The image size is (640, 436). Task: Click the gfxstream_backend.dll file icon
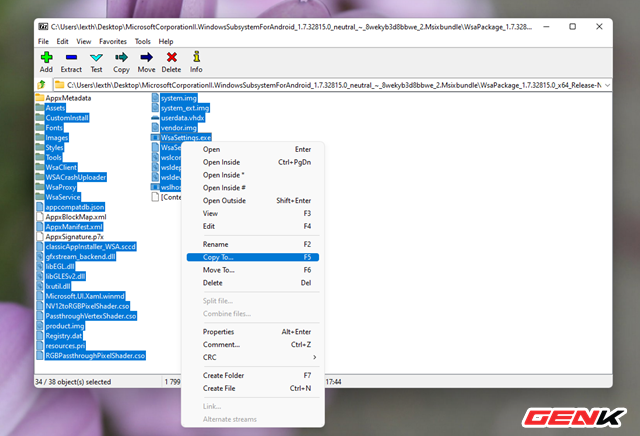coord(40,256)
